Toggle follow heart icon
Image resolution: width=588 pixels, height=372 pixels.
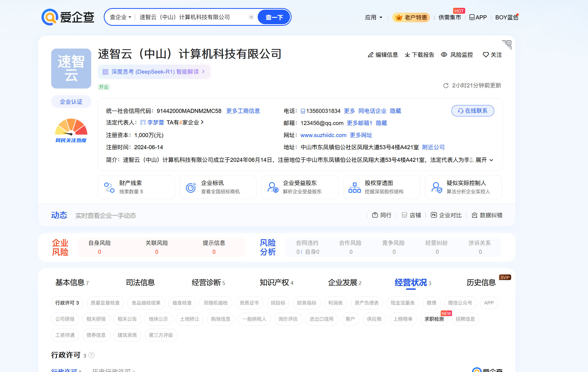point(486,55)
